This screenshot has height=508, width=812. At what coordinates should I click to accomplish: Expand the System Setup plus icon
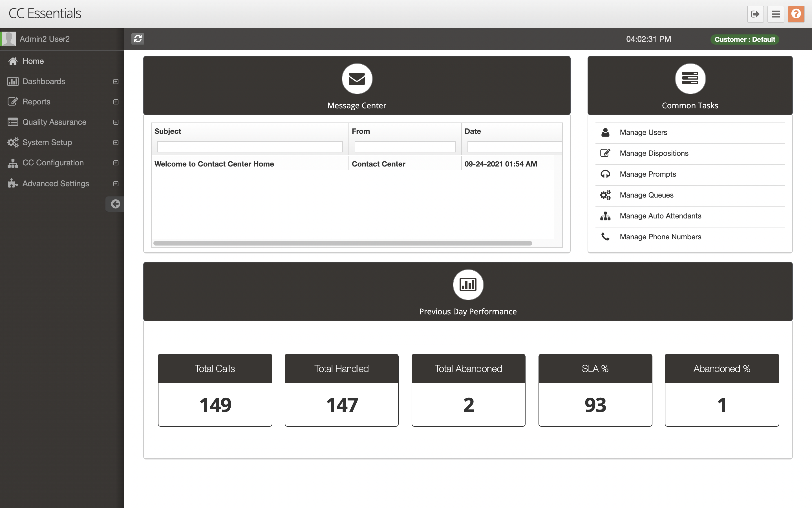tap(116, 143)
